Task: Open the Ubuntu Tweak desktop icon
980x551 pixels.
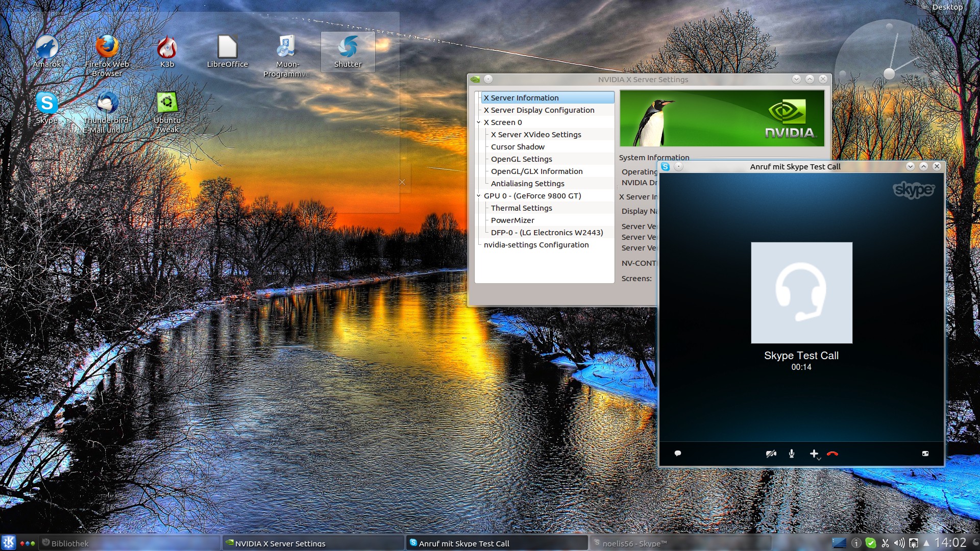Action: (167, 112)
